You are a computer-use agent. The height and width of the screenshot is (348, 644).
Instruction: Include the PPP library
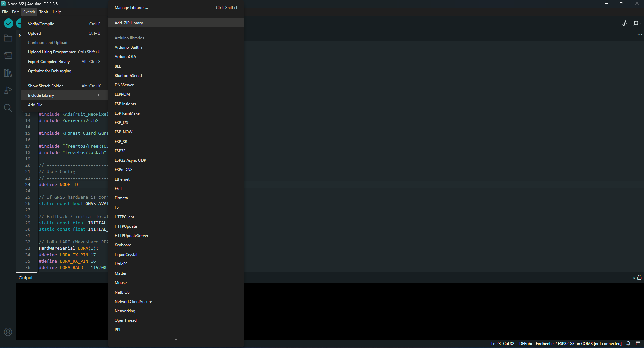pyautogui.click(x=176, y=330)
